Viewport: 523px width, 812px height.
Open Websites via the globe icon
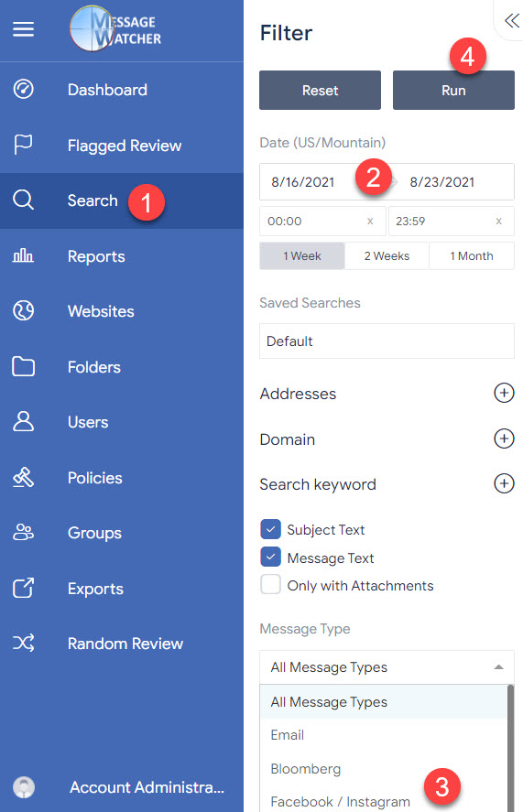coord(23,310)
